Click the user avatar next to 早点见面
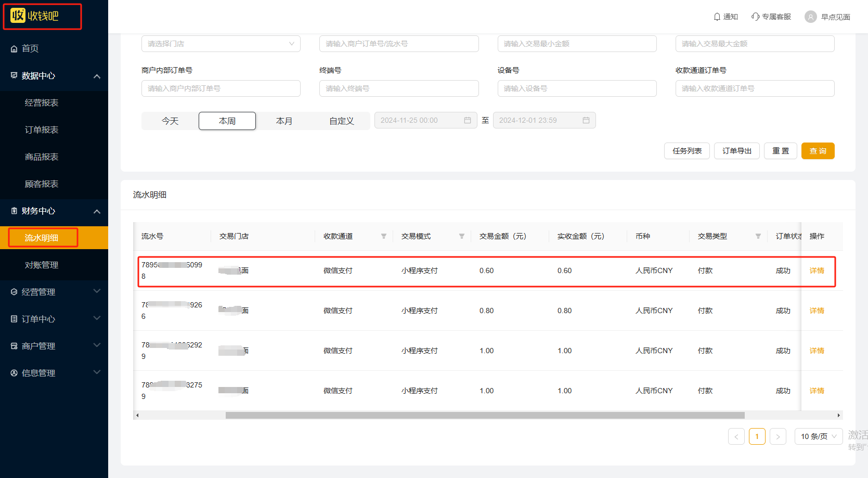 click(x=810, y=17)
